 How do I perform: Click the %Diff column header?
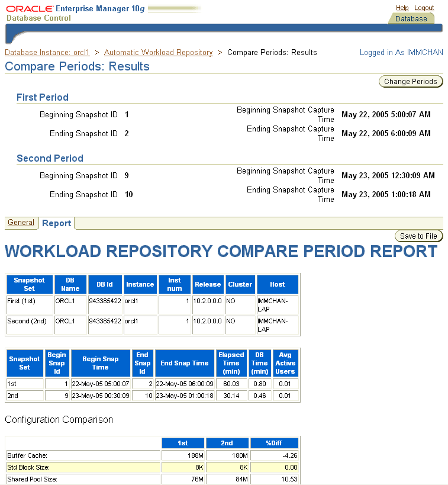[274, 443]
